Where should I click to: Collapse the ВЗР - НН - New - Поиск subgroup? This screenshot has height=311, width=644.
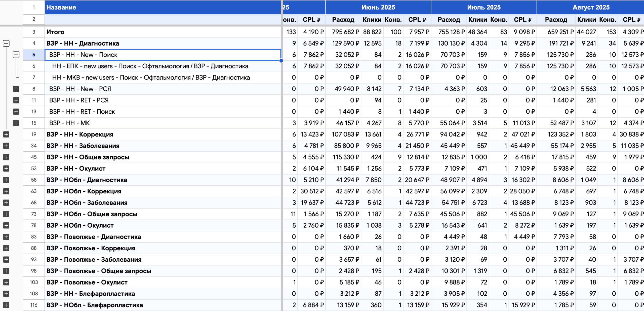16,55
